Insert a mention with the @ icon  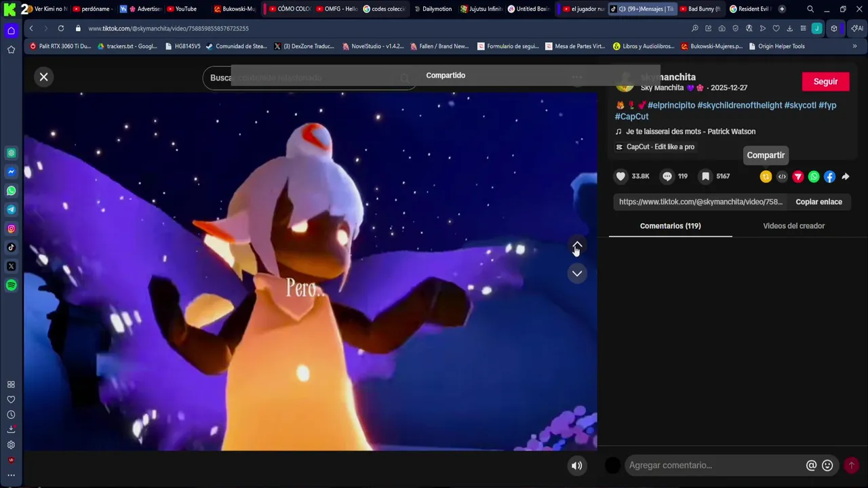tap(811, 466)
